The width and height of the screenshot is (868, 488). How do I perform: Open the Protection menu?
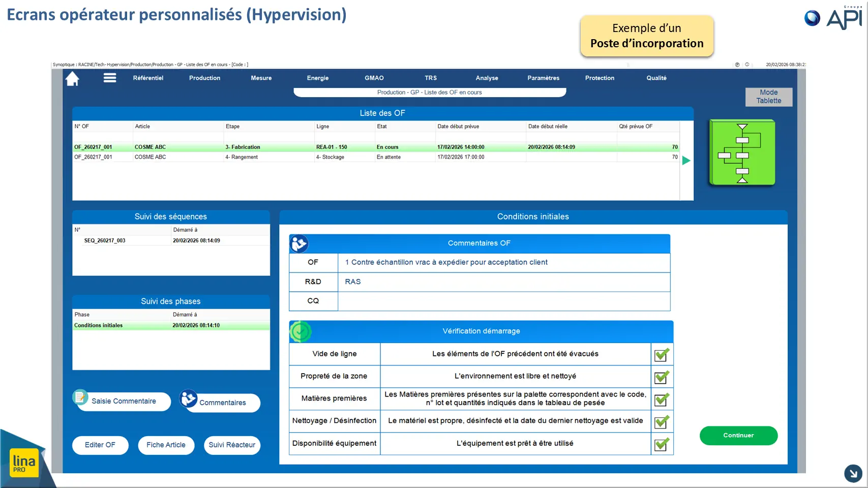[600, 78]
